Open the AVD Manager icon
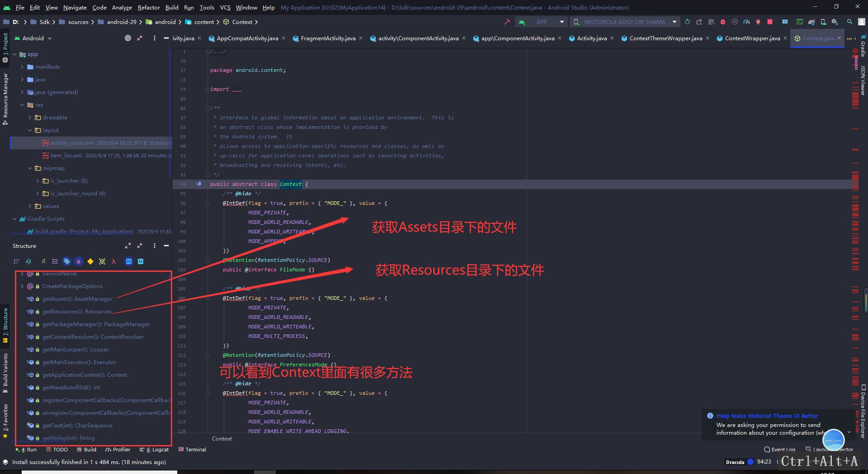Image resolution: width=868 pixels, height=474 pixels. [x=824, y=22]
